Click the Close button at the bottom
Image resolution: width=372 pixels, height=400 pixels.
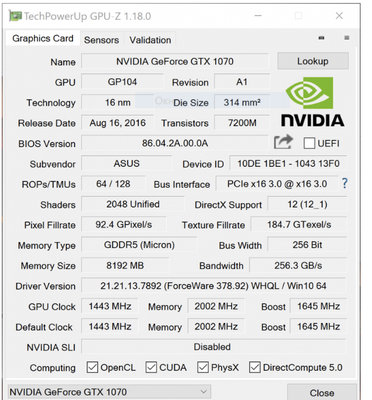(322, 393)
